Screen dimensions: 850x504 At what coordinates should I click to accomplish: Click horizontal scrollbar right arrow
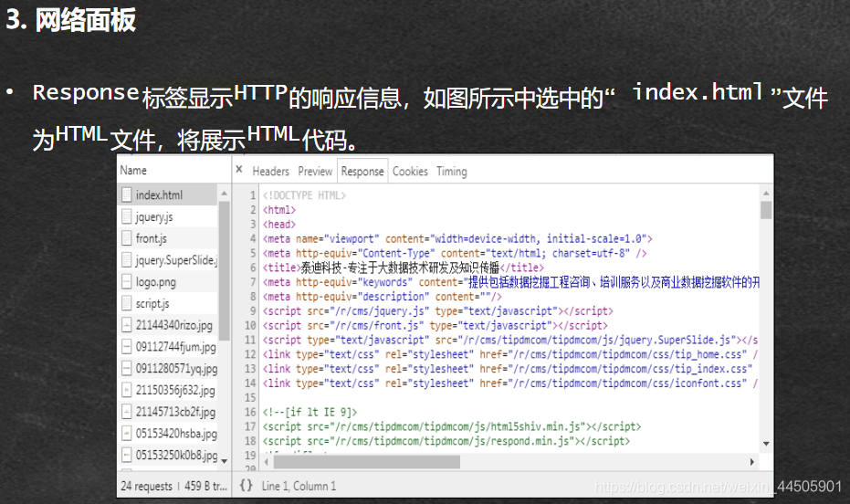pyautogui.click(x=752, y=462)
